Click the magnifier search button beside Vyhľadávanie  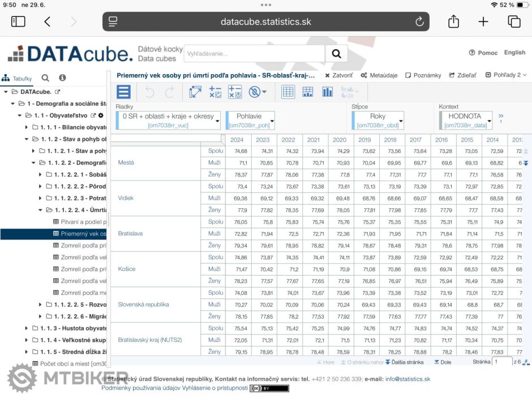coord(336,54)
